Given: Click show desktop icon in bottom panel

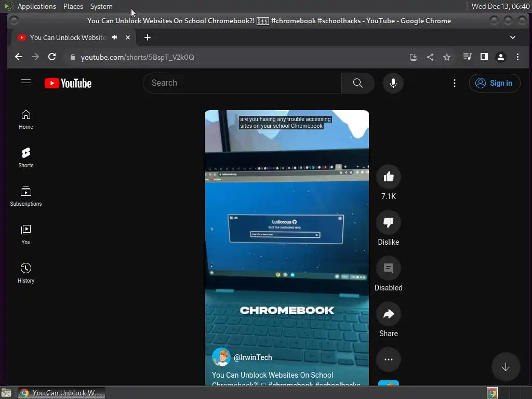Looking at the screenshot, I should (x=6, y=393).
